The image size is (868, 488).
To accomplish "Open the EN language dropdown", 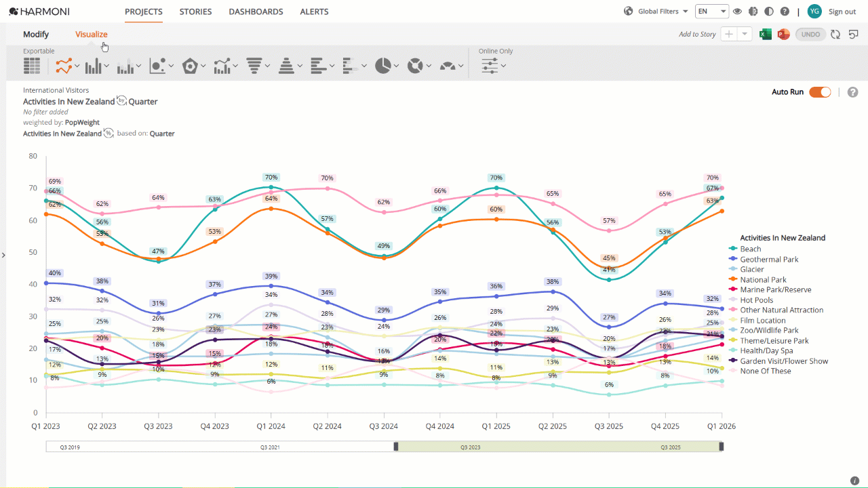I will click(712, 12).
